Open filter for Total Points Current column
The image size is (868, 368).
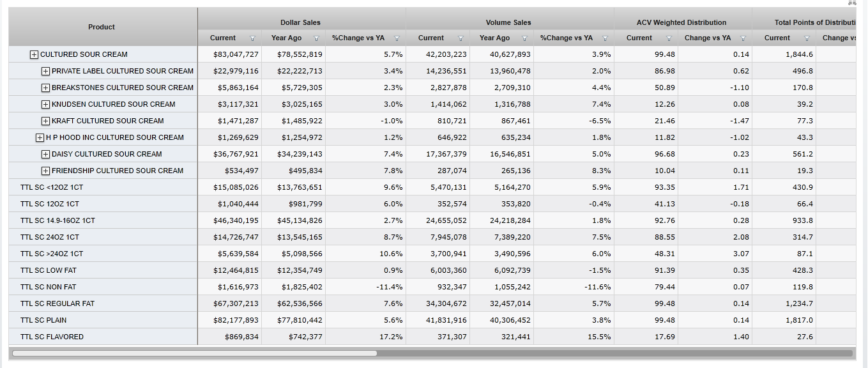tap(807, 38)
